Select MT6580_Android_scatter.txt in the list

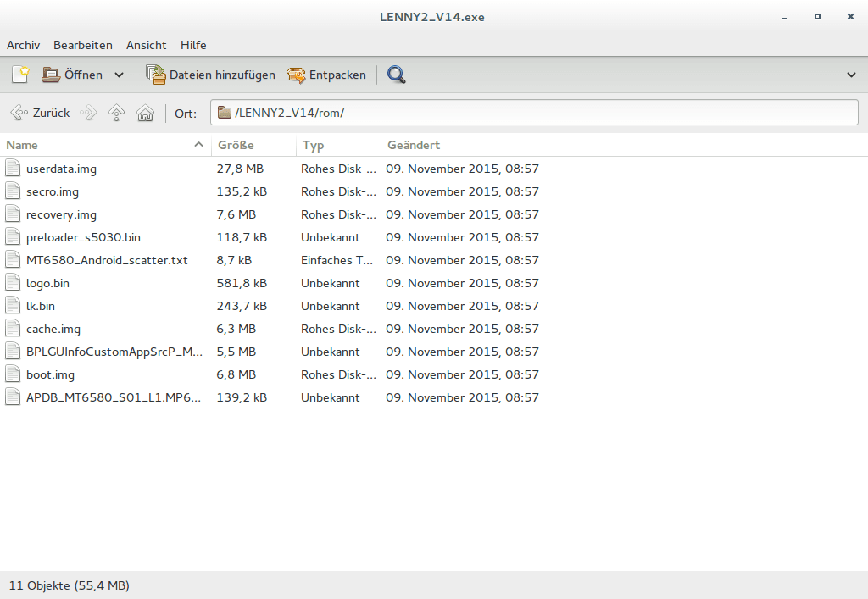(x=107, y=260)
